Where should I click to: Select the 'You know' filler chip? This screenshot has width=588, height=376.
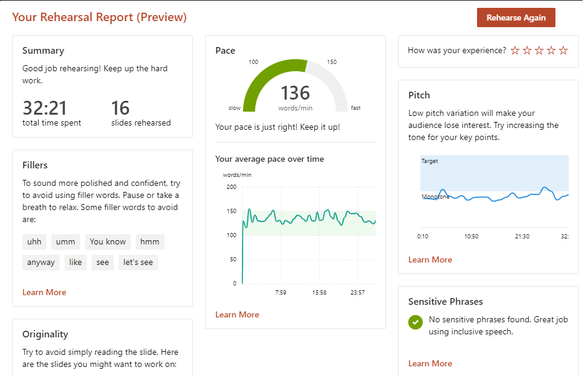[108, 242]
